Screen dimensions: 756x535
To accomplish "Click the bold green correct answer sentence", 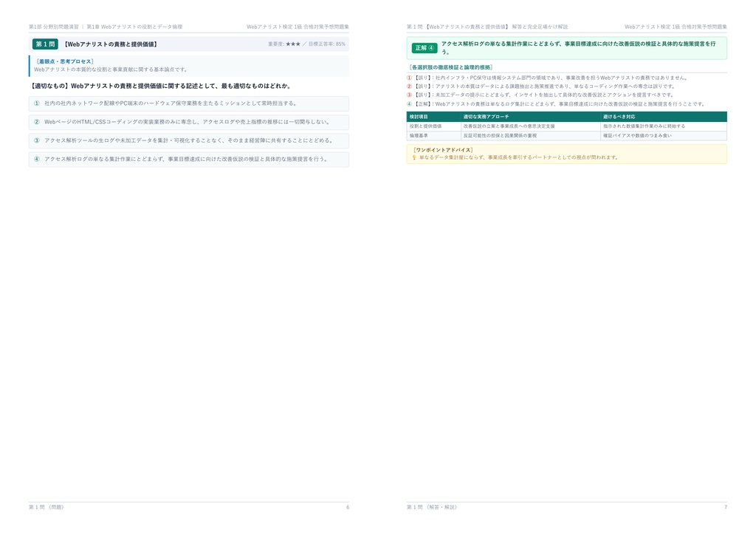I will (579, 47).
